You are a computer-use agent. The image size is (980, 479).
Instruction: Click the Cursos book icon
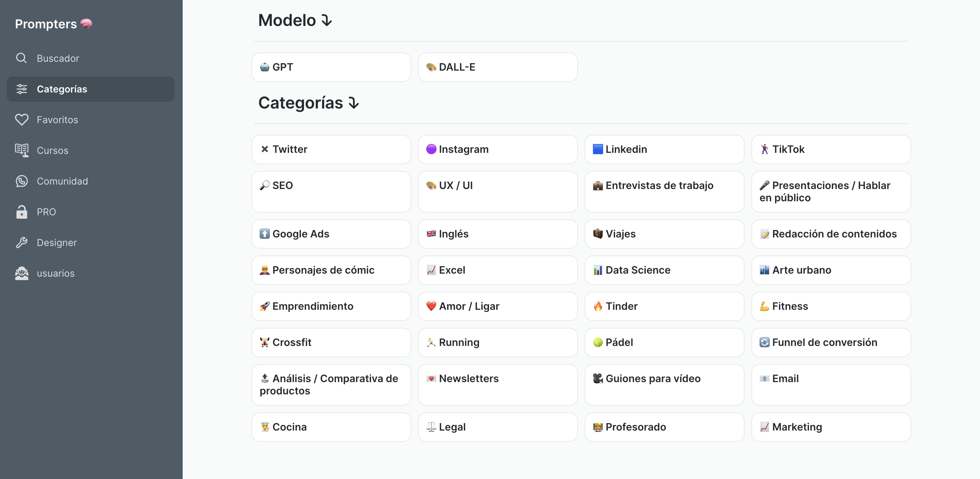click(21, 150)
